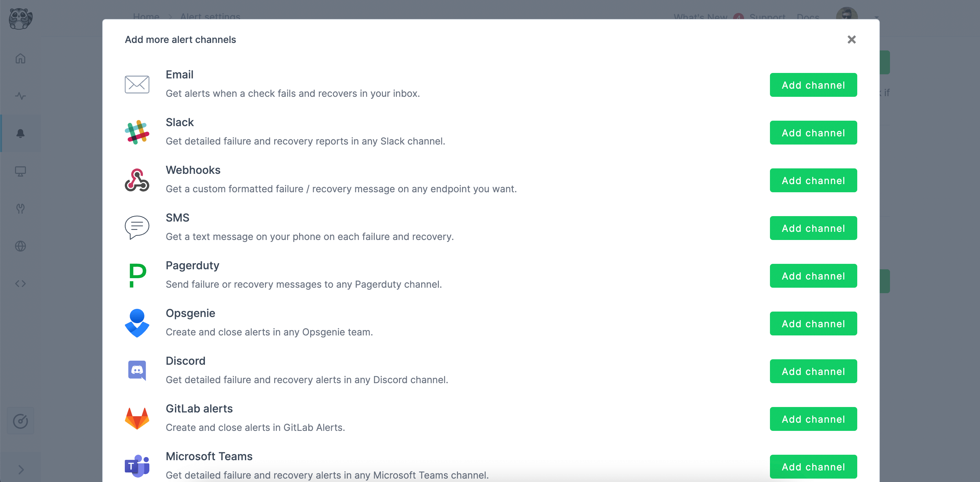980x482 pixels.
Task: Click the Checkly panda logo
Action: coord(21,18)
